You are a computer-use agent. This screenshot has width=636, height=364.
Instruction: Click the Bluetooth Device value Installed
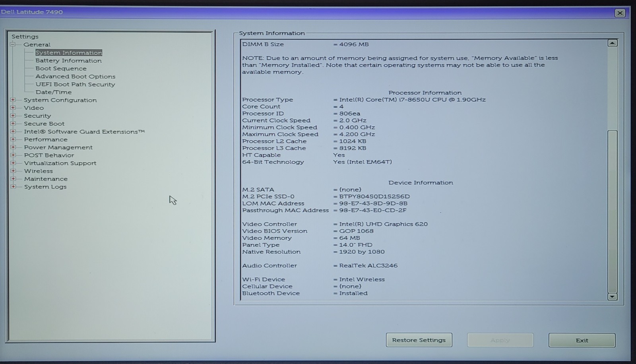click(x=353, y=293)
